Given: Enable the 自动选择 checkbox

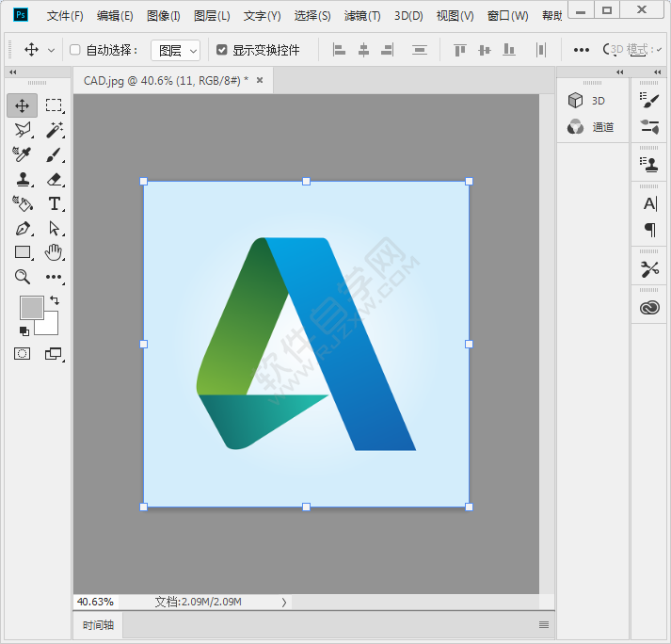Looking at the screenshot, I should point(75,50).
